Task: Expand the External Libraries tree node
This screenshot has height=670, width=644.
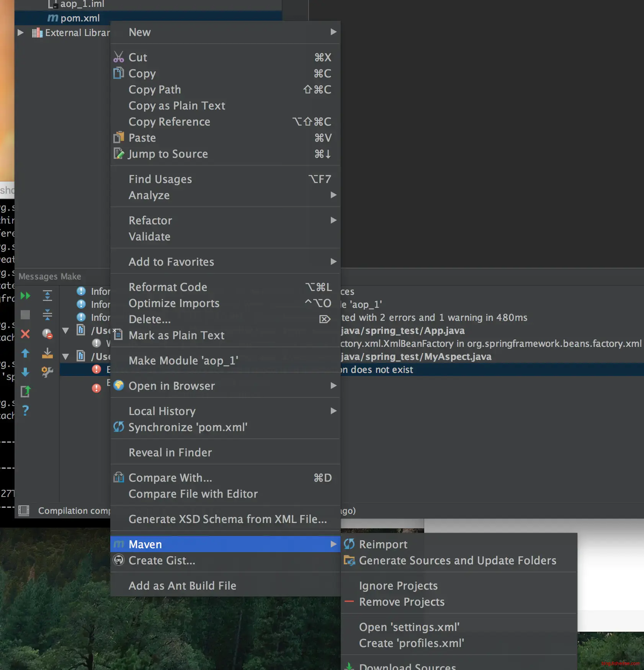Action: [21, 33]
